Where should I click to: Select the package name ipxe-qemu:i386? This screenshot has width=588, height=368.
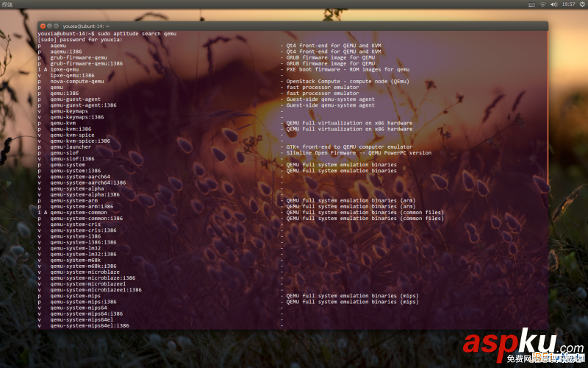[72, 76]
